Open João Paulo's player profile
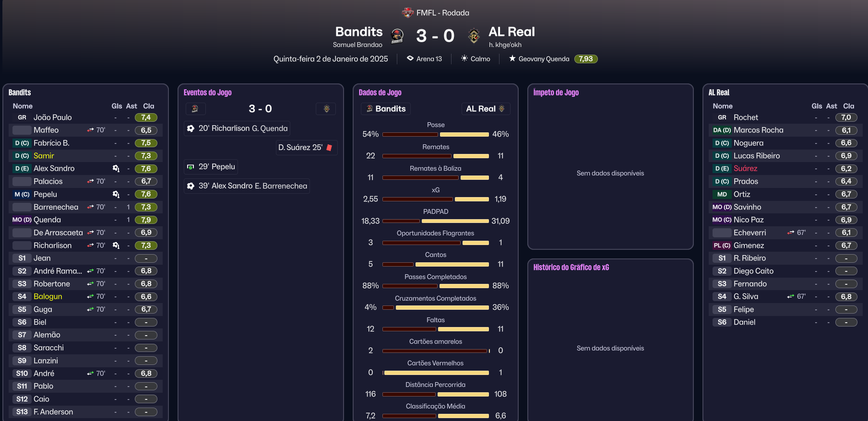This screenshot has height=421, width=868. pos(53,117)
